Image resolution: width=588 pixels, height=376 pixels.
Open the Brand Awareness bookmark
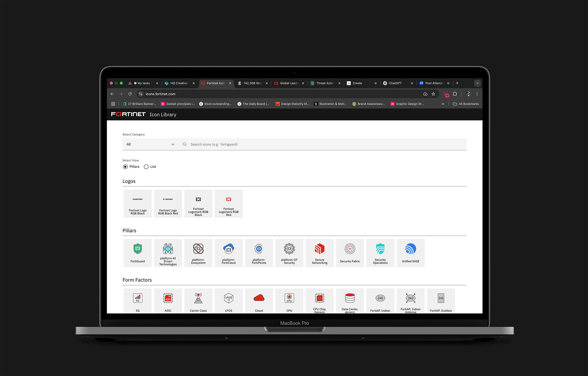coord(369,104)
